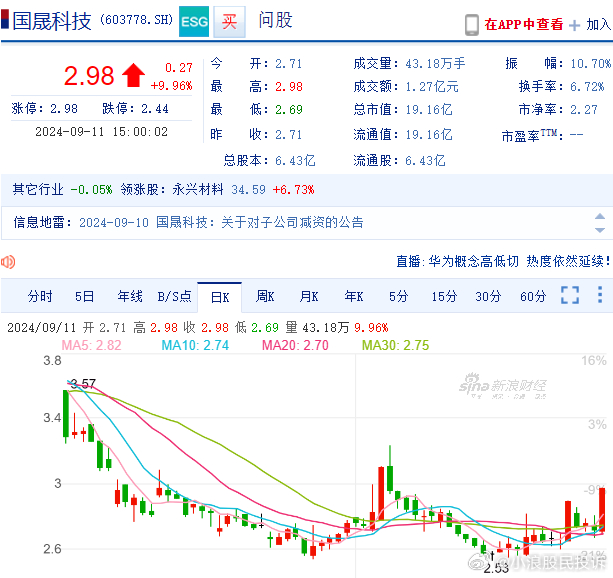Image resolution: width=613 pixels, height=578 pixels.
Task: Click the 涨停: 2.98 limit-up value
Action: point(45,108)
